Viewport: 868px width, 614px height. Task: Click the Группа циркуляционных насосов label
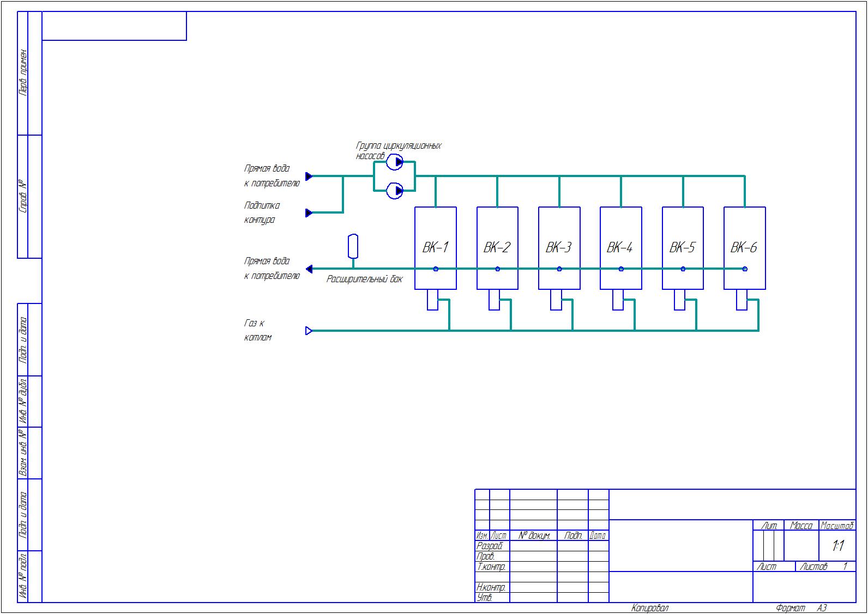[398, 146]
